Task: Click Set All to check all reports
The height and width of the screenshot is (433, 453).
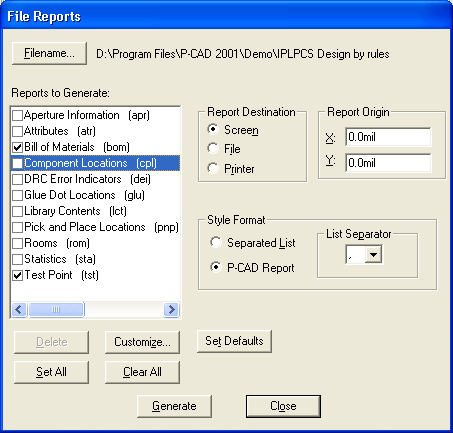Action: [51, 372]
